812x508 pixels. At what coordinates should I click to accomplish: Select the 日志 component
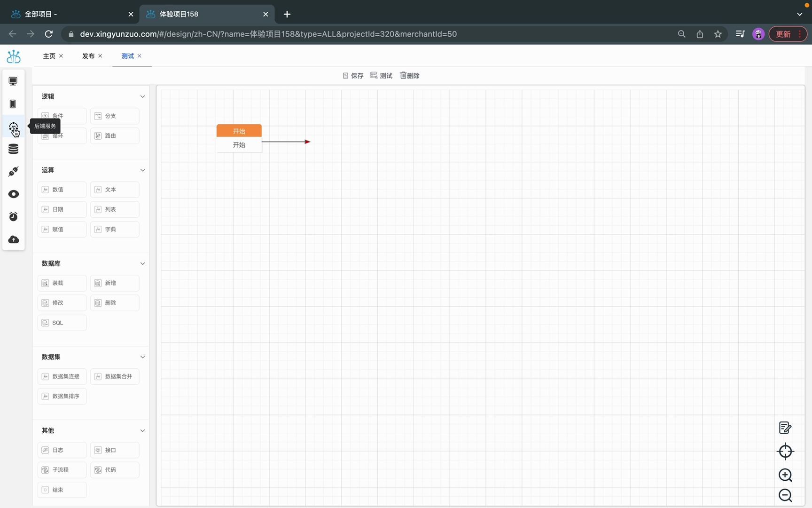(62, 450)
